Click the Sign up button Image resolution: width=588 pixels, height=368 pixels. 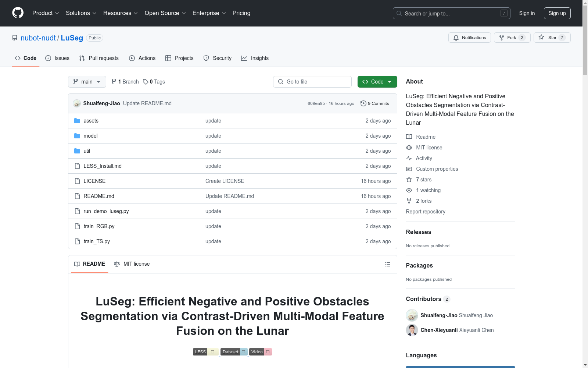(x=557, y=13)
